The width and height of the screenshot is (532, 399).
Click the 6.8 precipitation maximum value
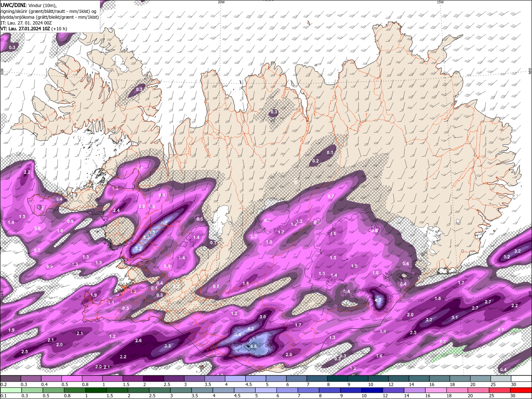(254, 346)
